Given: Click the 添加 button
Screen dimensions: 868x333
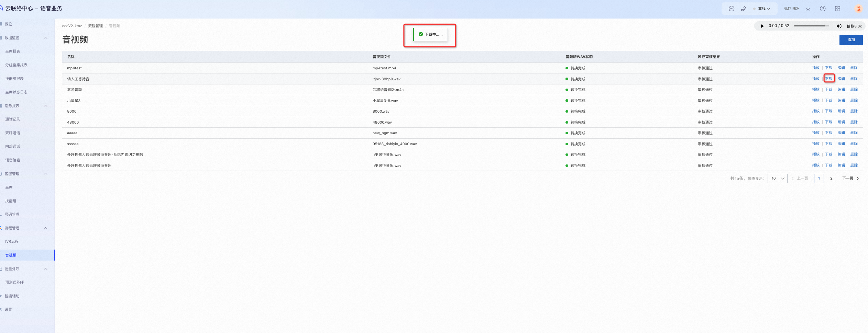Looking at the screenshot, I should point(851,40).
